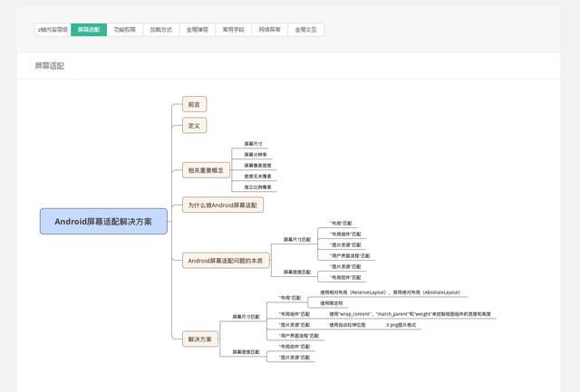
Task: Select the 网络异常 tab
Action: click(x=270, y=30)
